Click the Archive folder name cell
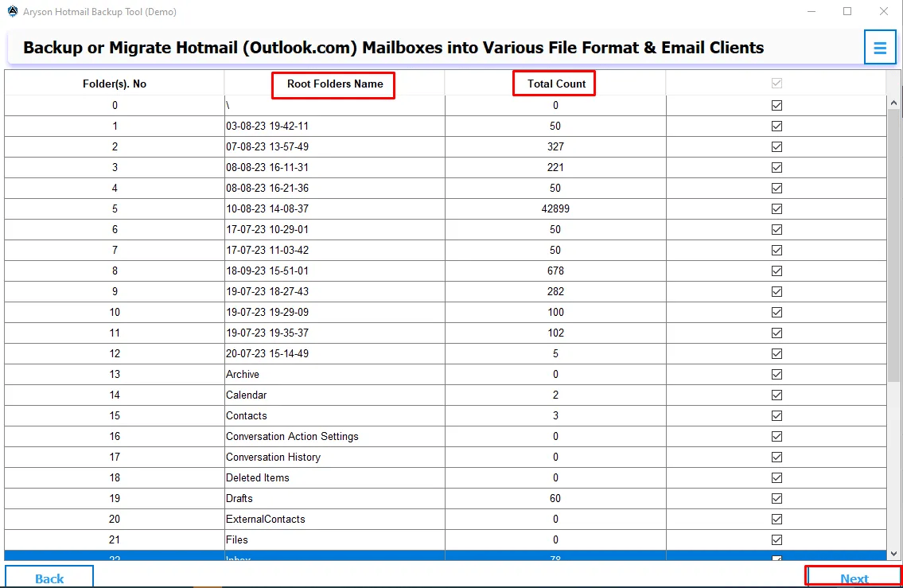Image resolution: width=903 pixels, height=588 pixels. (335, 374)
